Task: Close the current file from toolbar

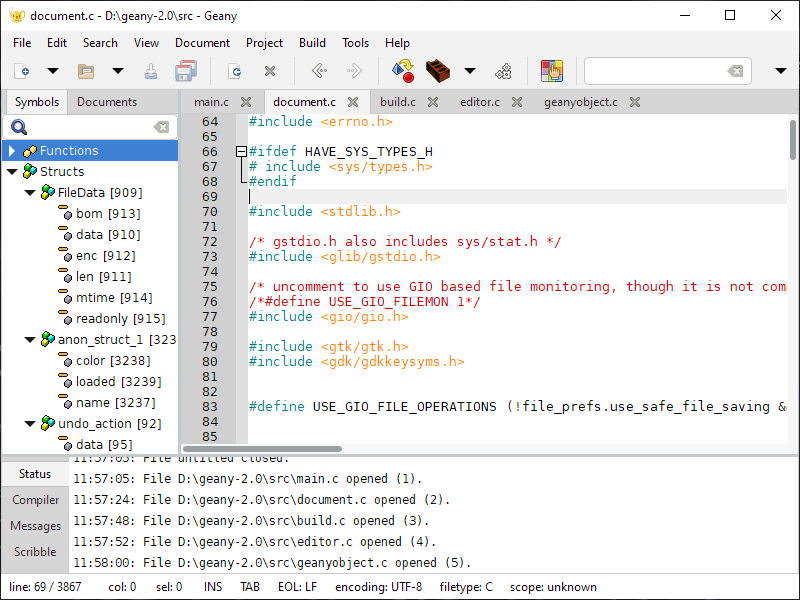Action: click(x=269, y=71)
